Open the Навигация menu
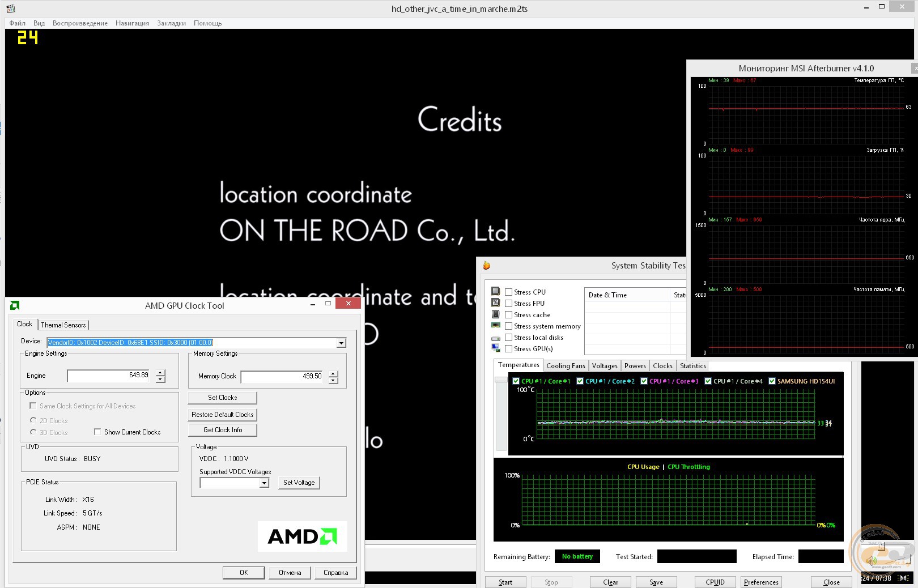918x588 pixels. [132, 23]
